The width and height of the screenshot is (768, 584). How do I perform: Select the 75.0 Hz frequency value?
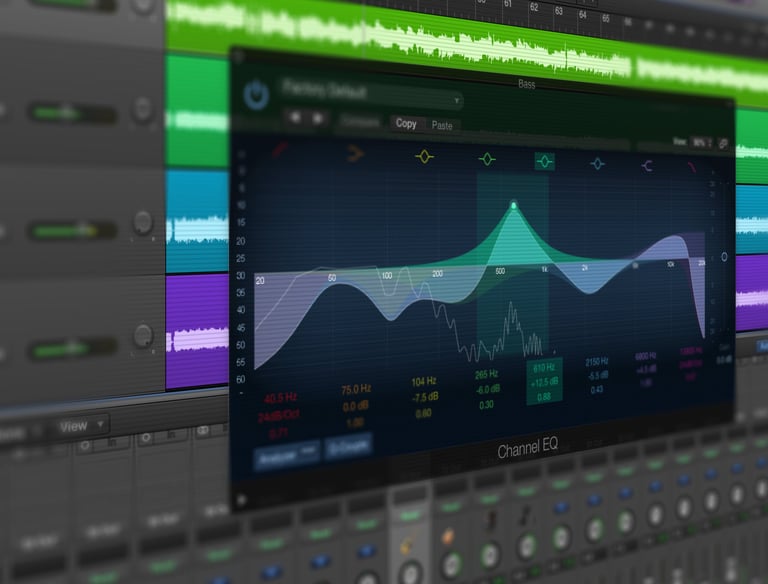click(356, 390)
